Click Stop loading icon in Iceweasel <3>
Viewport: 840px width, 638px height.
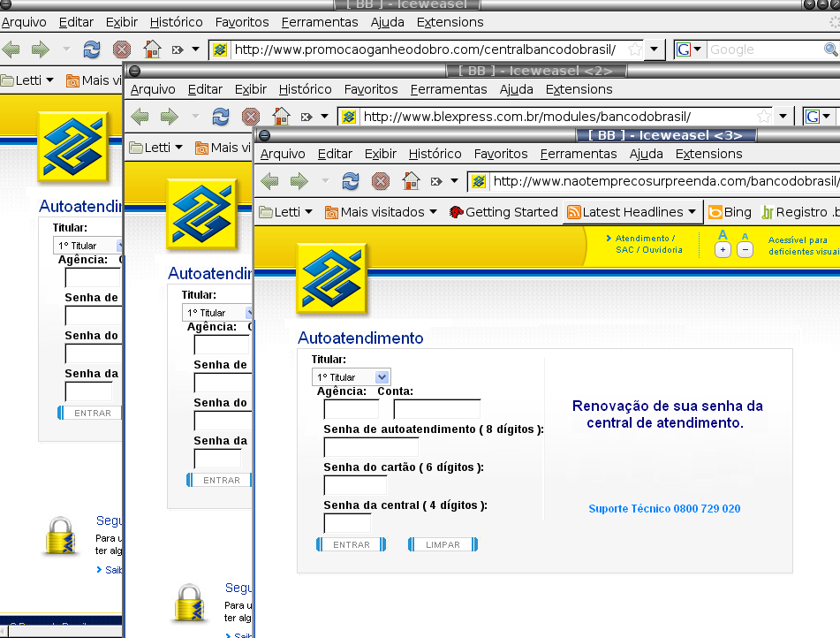(381, 181)
